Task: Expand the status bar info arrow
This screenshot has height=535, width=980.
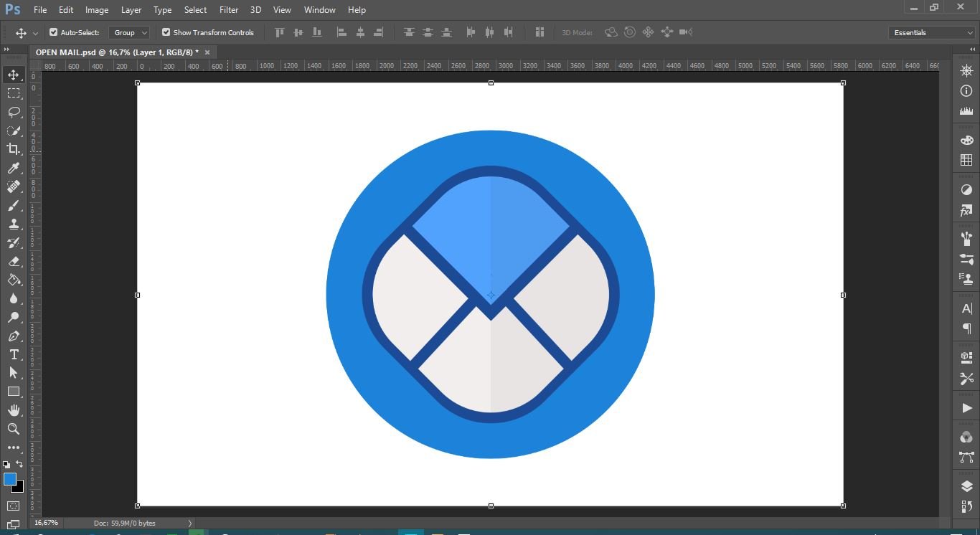Action: click(x=190, y=524)
